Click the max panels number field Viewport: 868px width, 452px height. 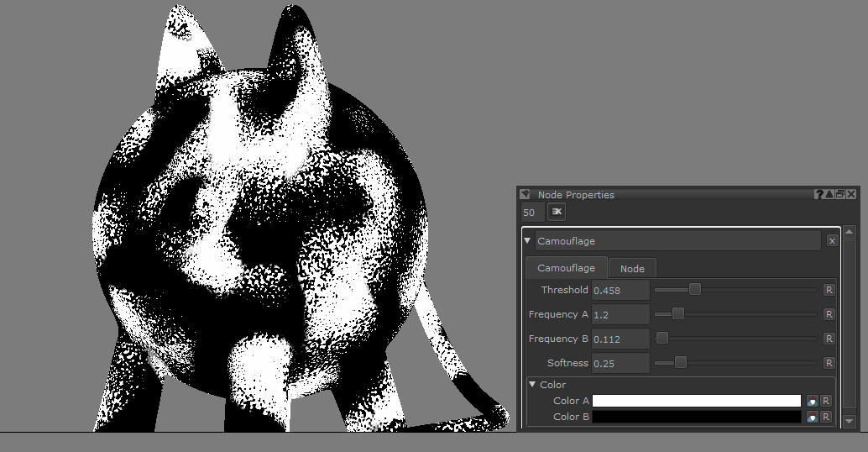(532, 213)
